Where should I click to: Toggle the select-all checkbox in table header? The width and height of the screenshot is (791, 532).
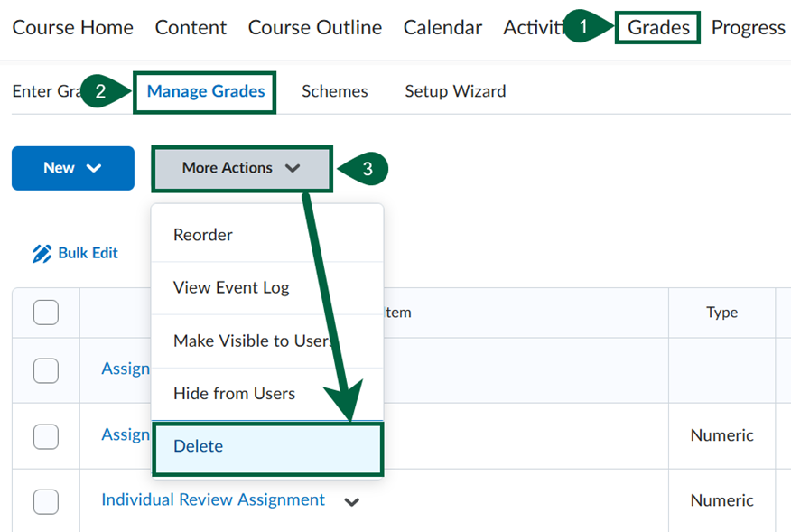click(x=45, y=312)
